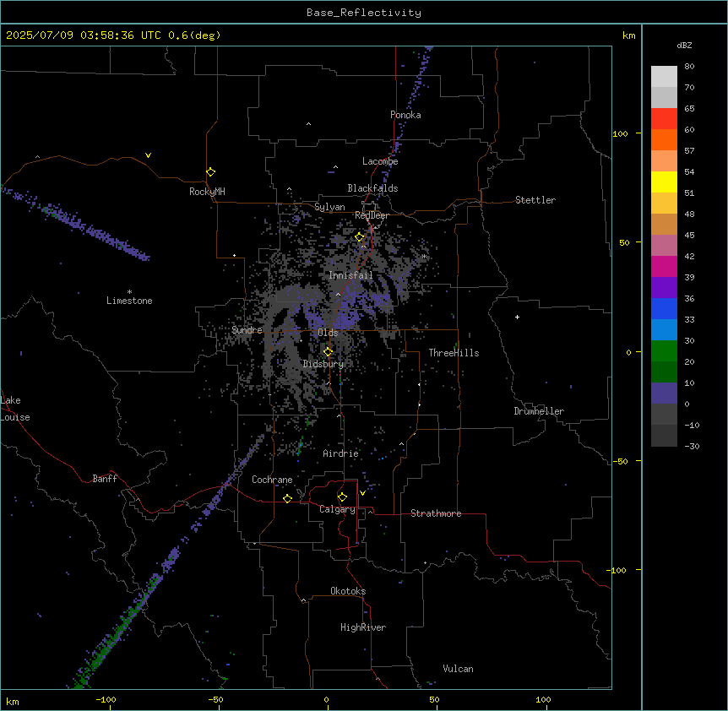Screen dimensions: 728x711
Task: Click the Drumheller city label
Action: [x=539, y=411]
